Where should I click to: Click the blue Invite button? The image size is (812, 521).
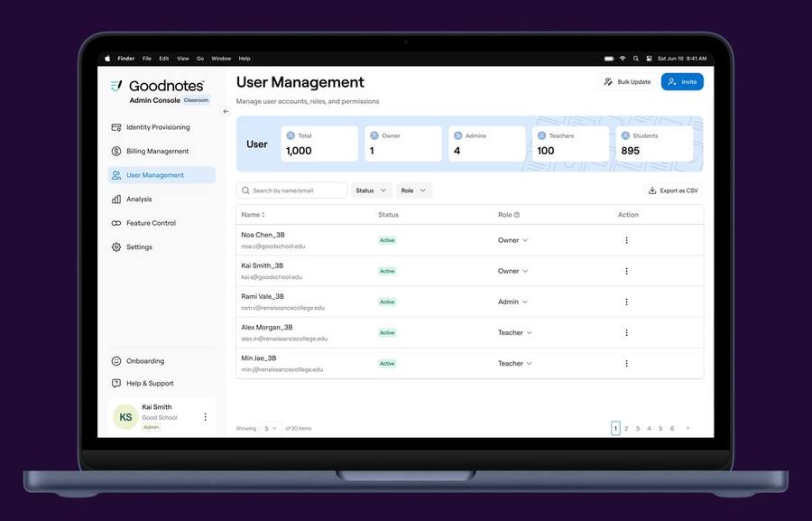pyautogui.click(x=682, y=82)
